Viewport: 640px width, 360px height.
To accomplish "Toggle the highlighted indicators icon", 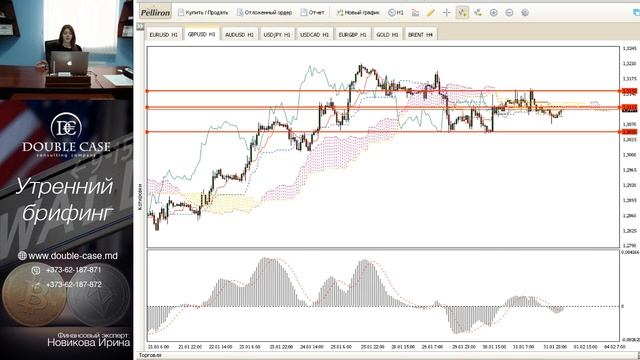I will click(x=462, y=13).
